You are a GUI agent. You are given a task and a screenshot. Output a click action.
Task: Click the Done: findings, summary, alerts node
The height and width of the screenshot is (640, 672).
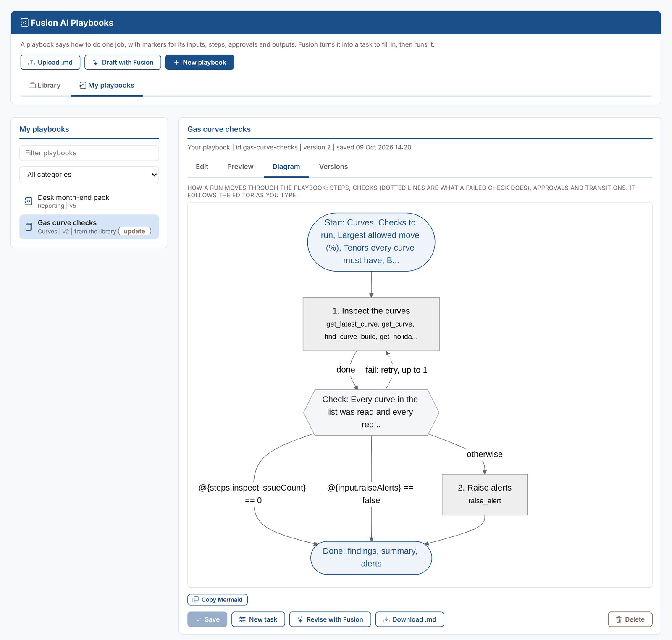tap(371, 558)
